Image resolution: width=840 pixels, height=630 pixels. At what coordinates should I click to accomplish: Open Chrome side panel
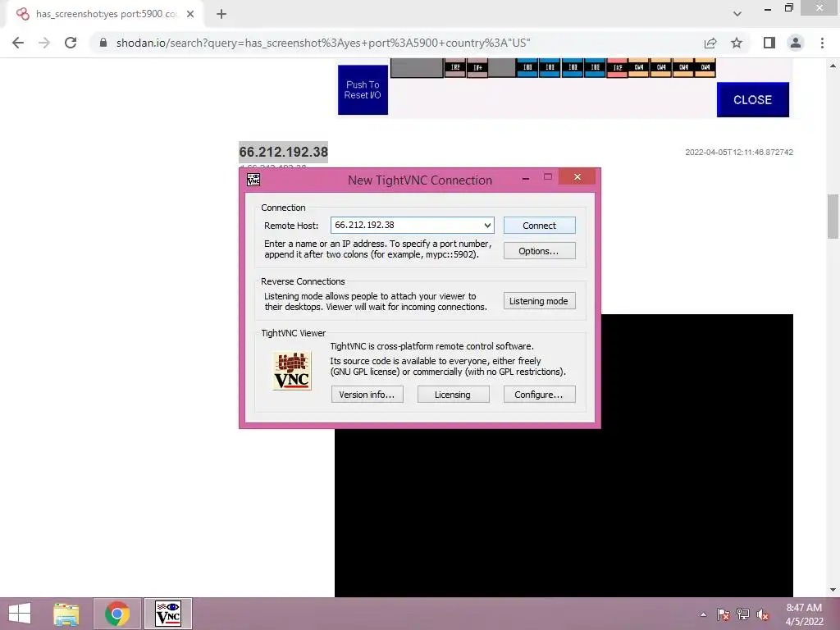[x=769, y=43]
